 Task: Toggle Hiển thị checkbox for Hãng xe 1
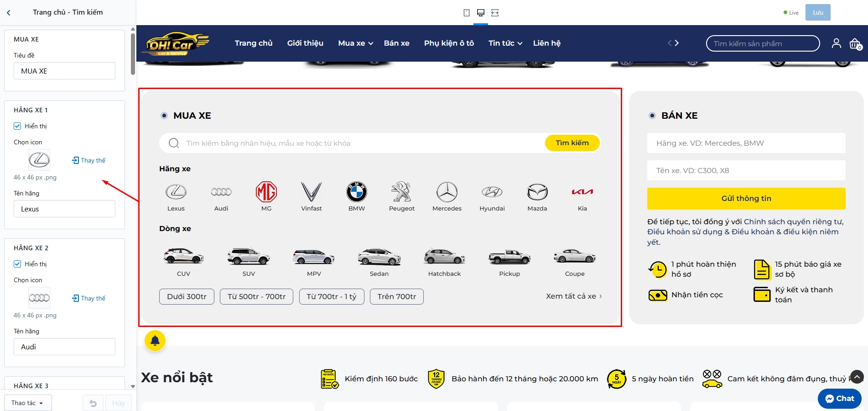pos(17,126)
